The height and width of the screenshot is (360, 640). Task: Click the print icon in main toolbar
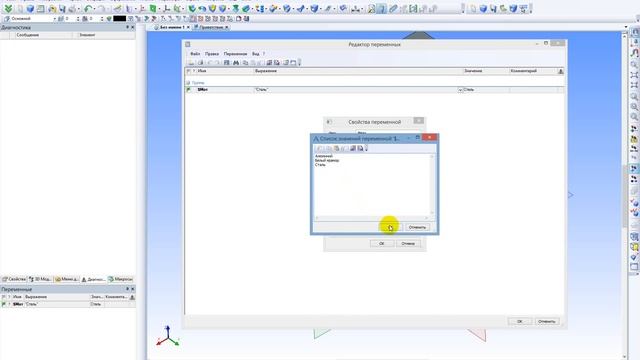(x=72, y=8)
